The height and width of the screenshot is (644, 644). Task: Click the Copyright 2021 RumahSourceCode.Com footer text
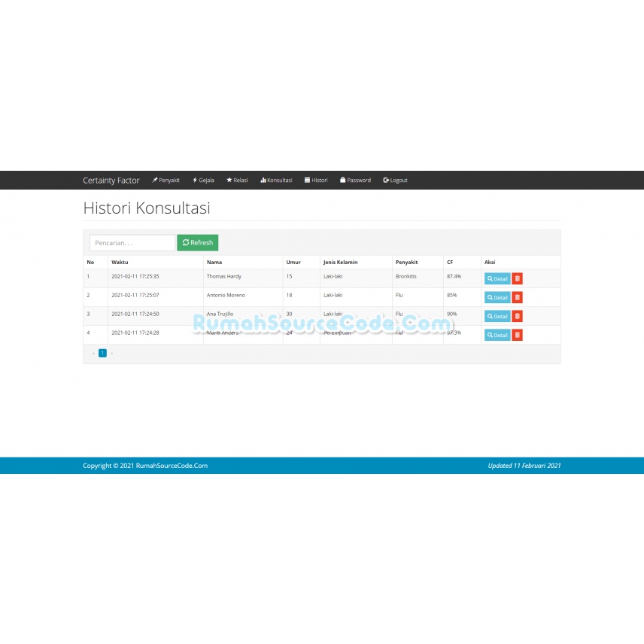tap(145, 466)
